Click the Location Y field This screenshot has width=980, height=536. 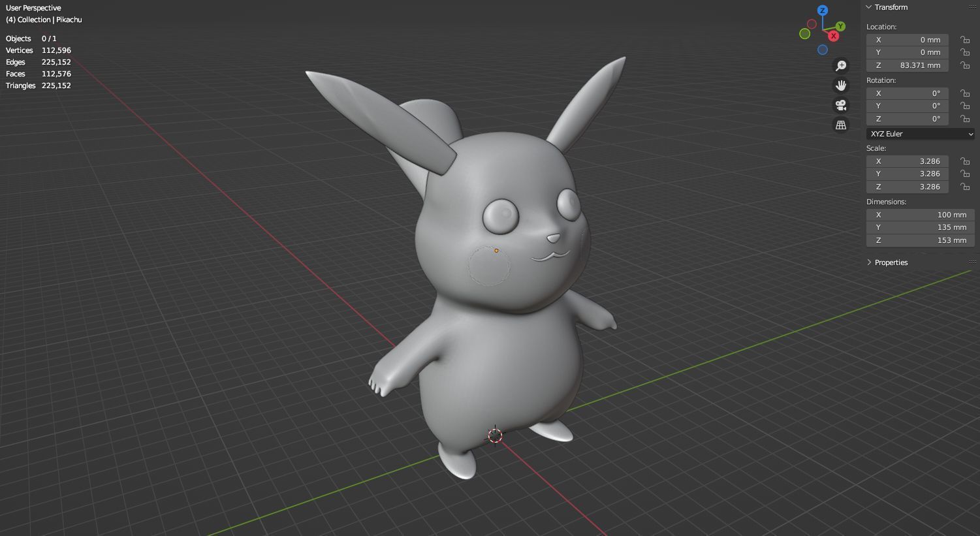(x=908, y=52)
